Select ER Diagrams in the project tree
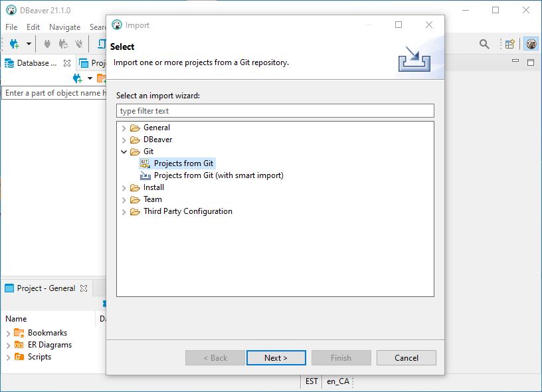This screenshot has height=392, width=542. [50, 345]
